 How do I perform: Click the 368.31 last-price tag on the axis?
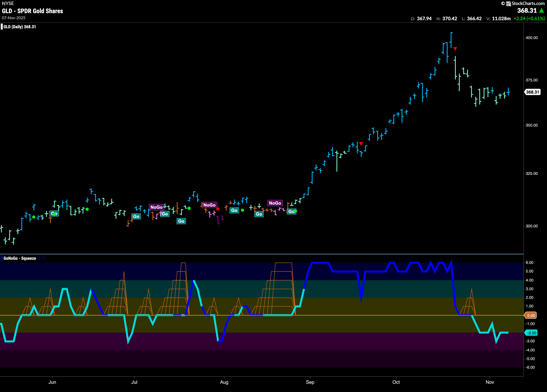(532, 92)
